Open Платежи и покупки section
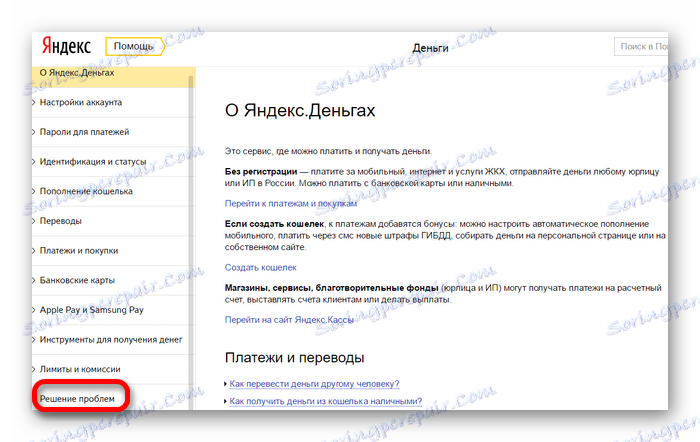Screen dimensions: 700x442 [x=79, y=250]
